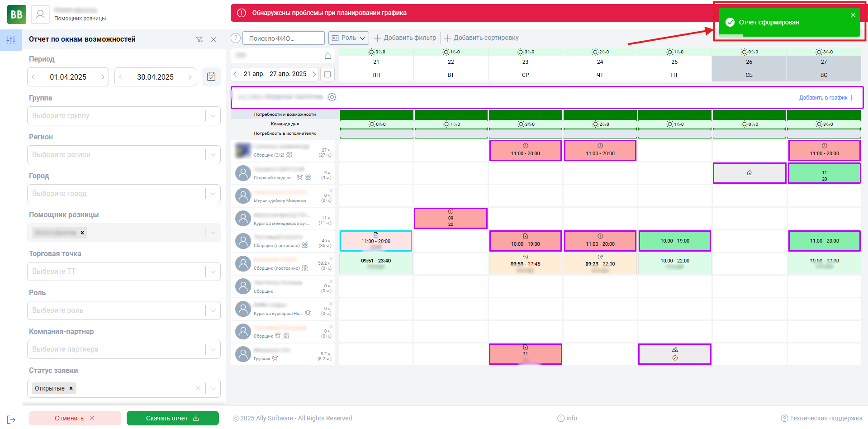
Task: Click the Техническая поддержка link
Action: point(826,418)
